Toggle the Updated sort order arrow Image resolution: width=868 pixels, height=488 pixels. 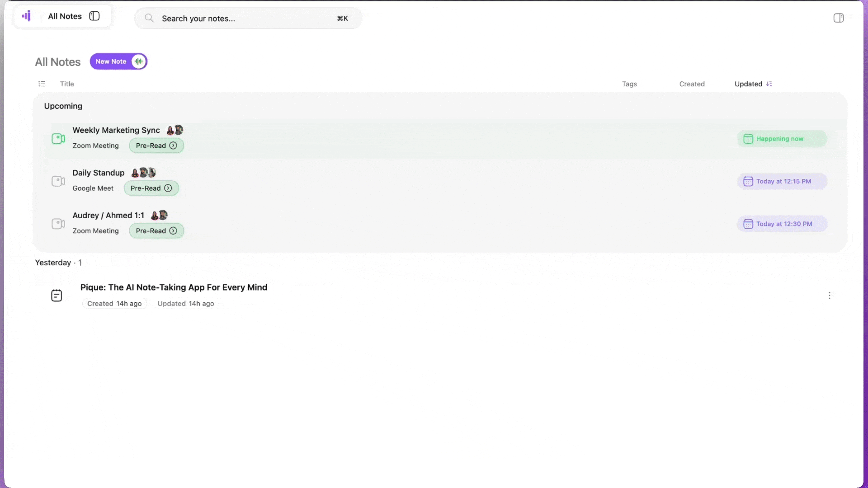coord(769,84)
